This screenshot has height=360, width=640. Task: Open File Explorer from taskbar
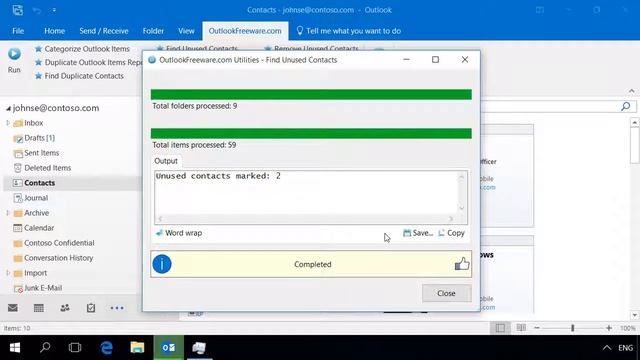point(137,348)
